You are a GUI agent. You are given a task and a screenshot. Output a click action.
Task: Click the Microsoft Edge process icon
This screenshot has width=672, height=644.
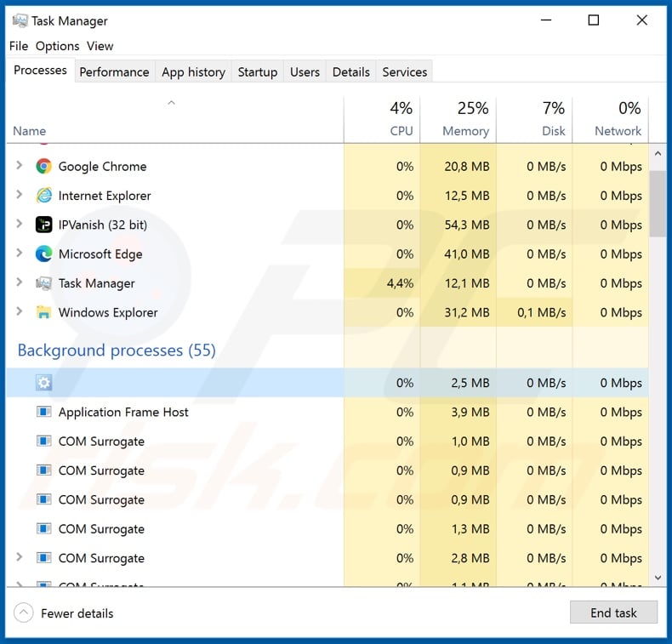pyautogui.click(x=43, y=254)
